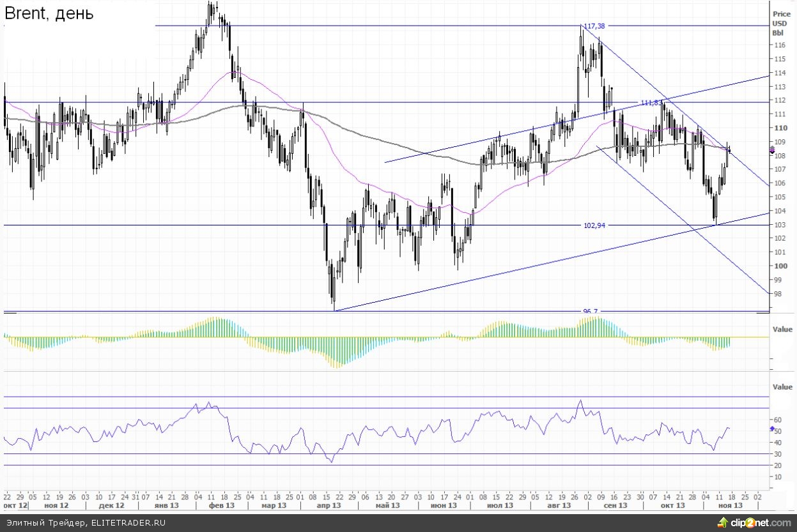Click the 'Brent, день' chart title
Image resolution: width=797 pixels, height=532 pixels.
[49, 13]
